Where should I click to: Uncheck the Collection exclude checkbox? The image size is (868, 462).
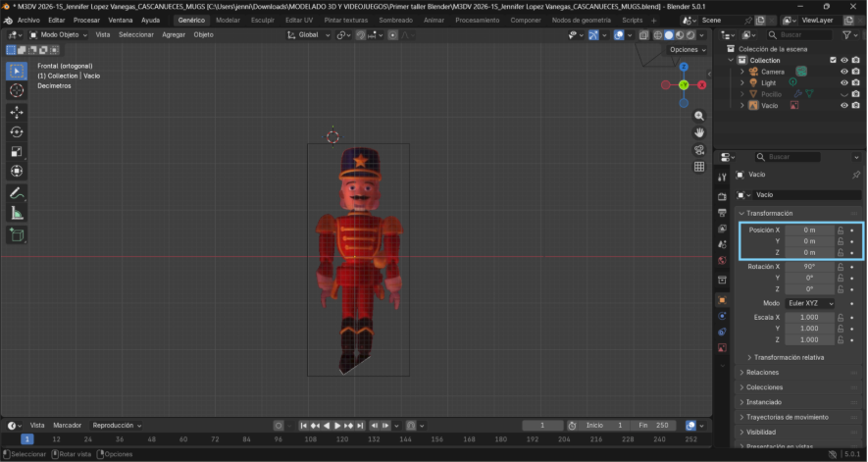click(x=833, y=60)
